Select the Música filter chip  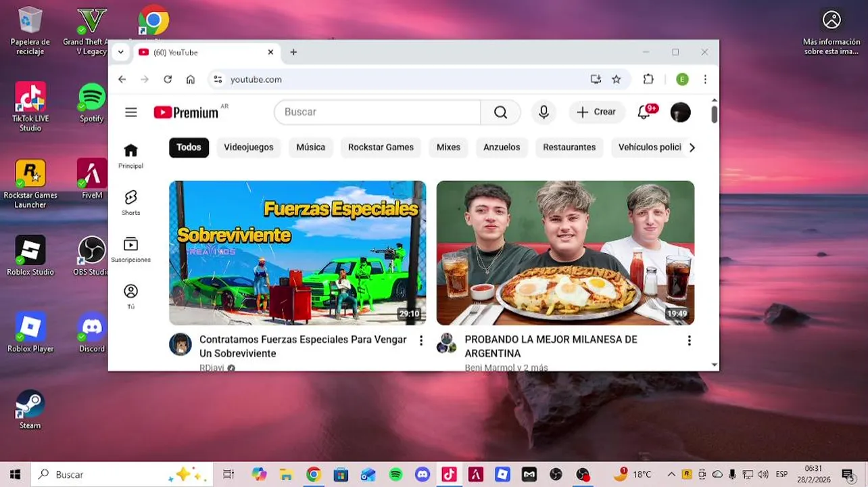(x=311, y=147)
